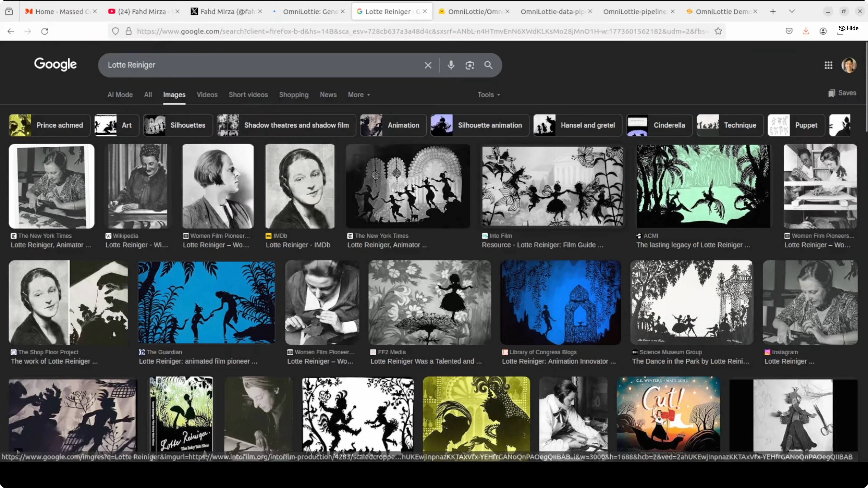This screenshot has width=868, height=488.
Task: Open the Google apps launcher grid
Action: pyautogui.click(x=829, y=65)
